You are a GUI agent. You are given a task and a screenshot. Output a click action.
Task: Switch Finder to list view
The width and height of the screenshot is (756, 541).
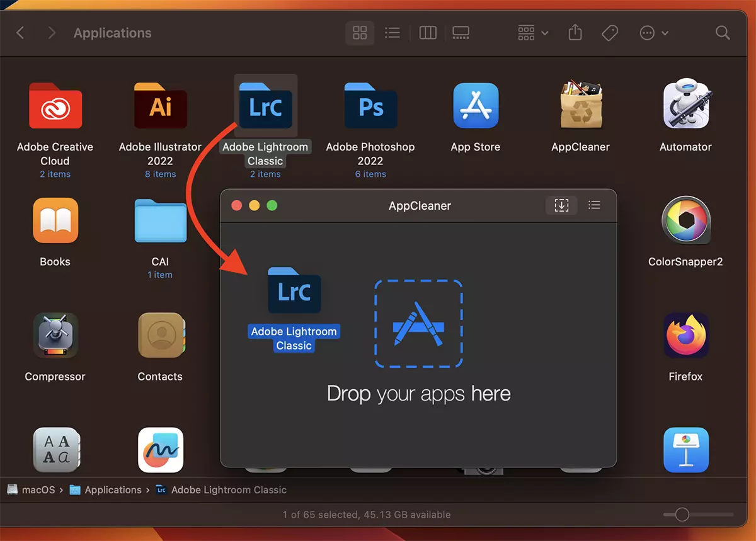click(x=392, y=33)
